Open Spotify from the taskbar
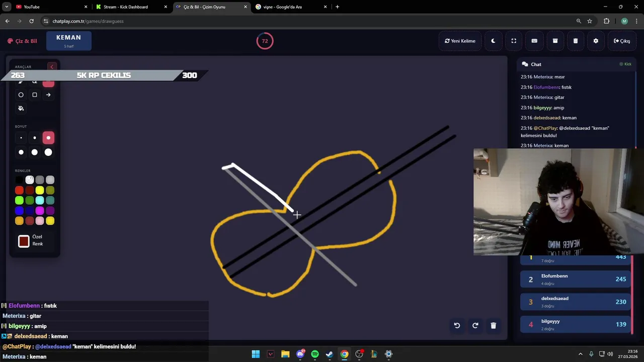This screenshot has width=644, height=362. click(315, 354)
